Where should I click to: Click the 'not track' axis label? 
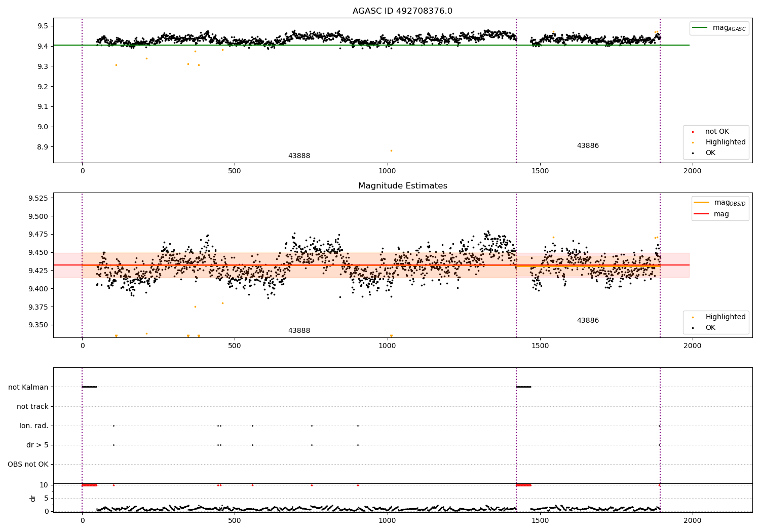[x=32, y=407]
